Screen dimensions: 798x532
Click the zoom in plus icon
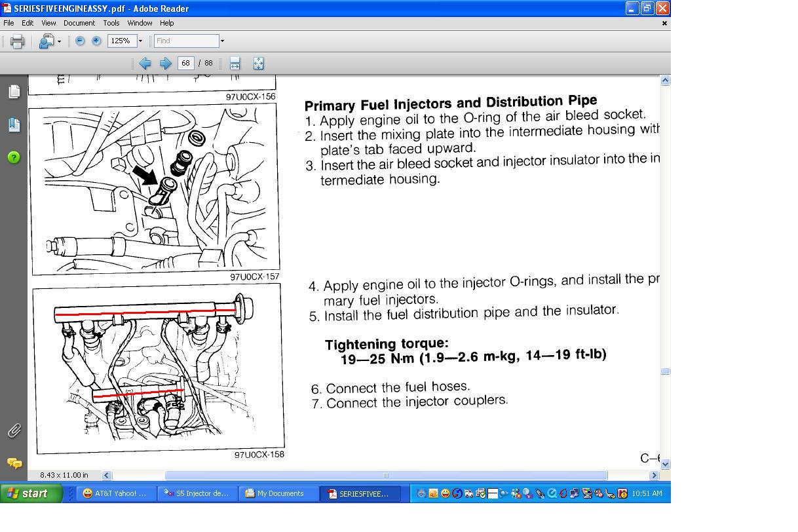tap(96, 41)
